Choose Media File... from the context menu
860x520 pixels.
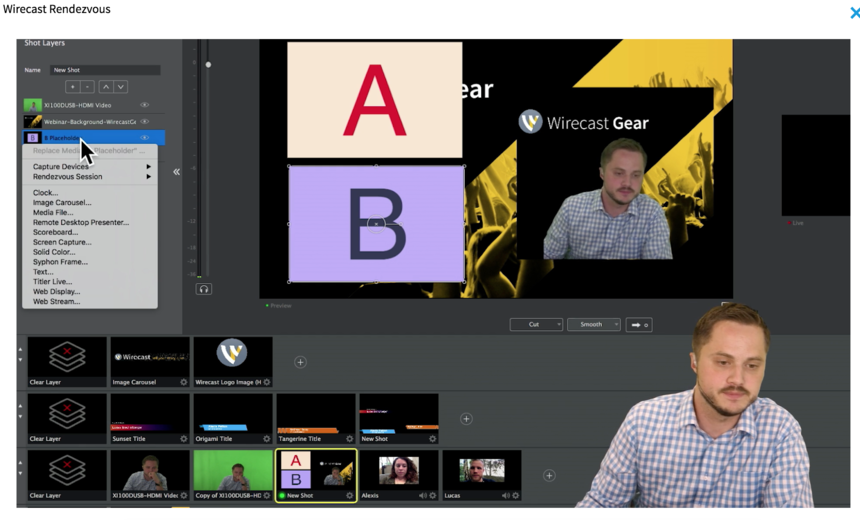click(53, 212)
